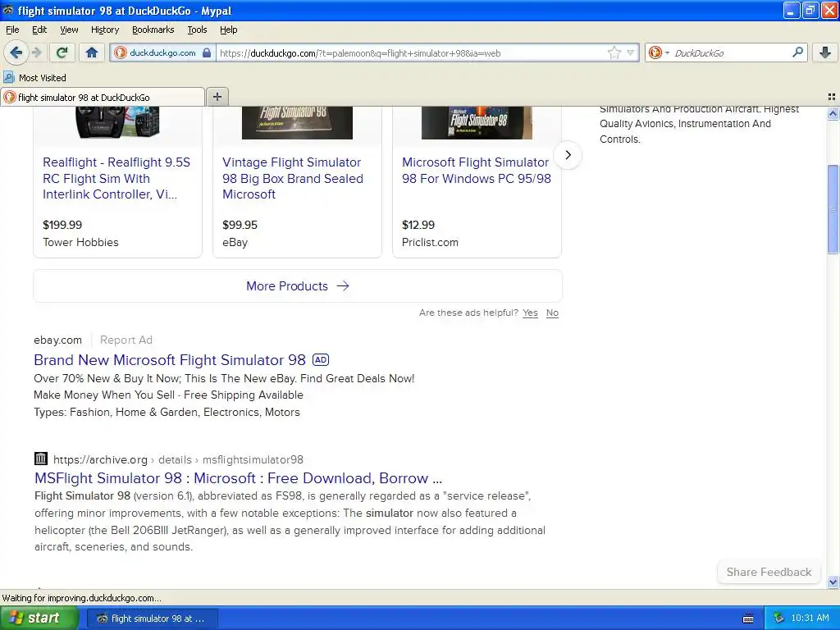Viewport: 840px width, 630px height.
Task: Click the Share Feedback button
Action: 769,572
